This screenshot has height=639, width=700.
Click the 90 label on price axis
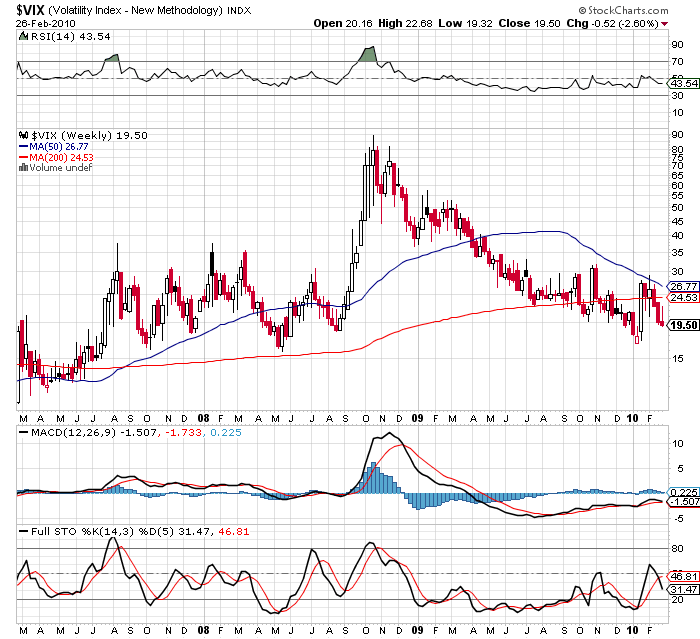tap(677, 134)
